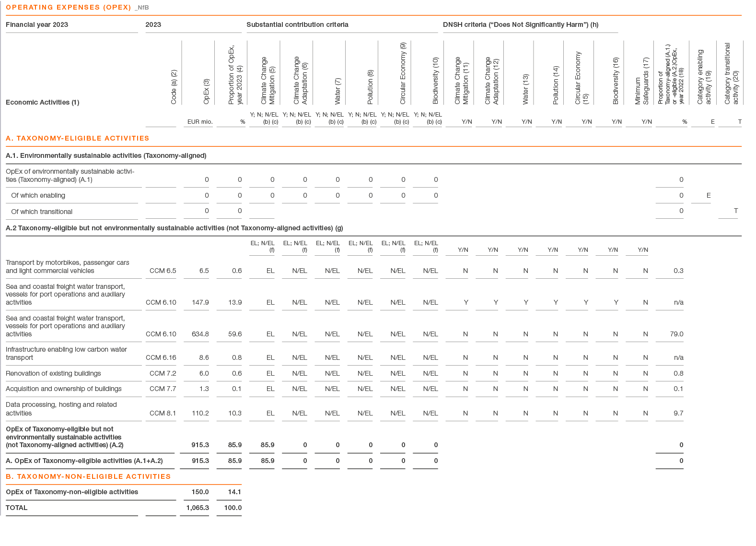The height and width of the screenshot is (546, 756).
Task: Click 2022 proportion value 0.3
Action: tap(678, 271)
